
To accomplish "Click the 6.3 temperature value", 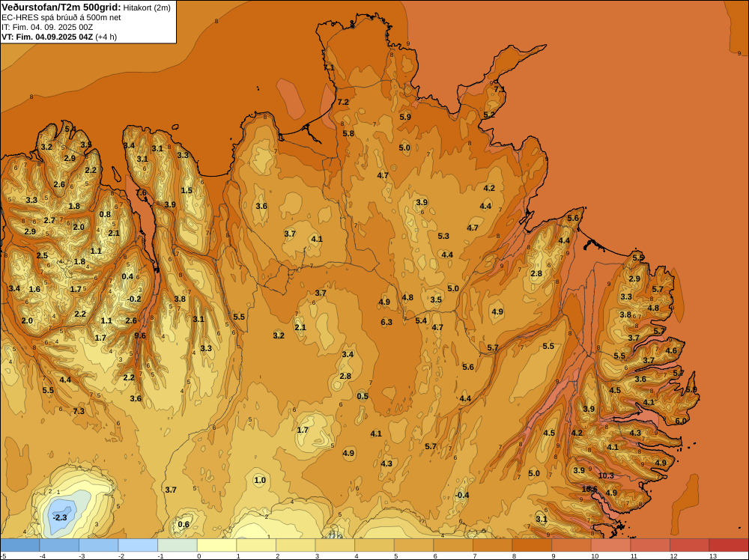I will pos(386,322).
